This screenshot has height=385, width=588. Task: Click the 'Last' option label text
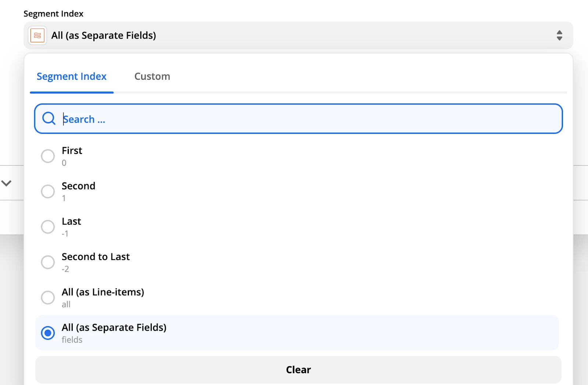(71, 221)
